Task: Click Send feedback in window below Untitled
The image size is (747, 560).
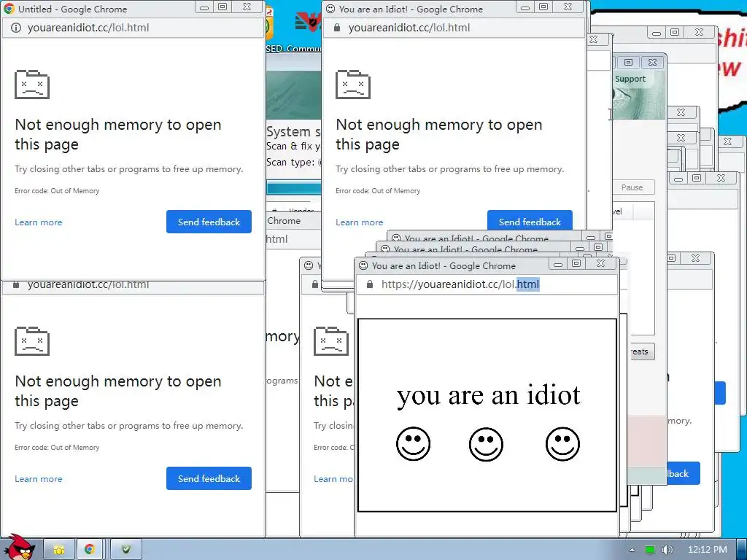Action: pos(209,478)
